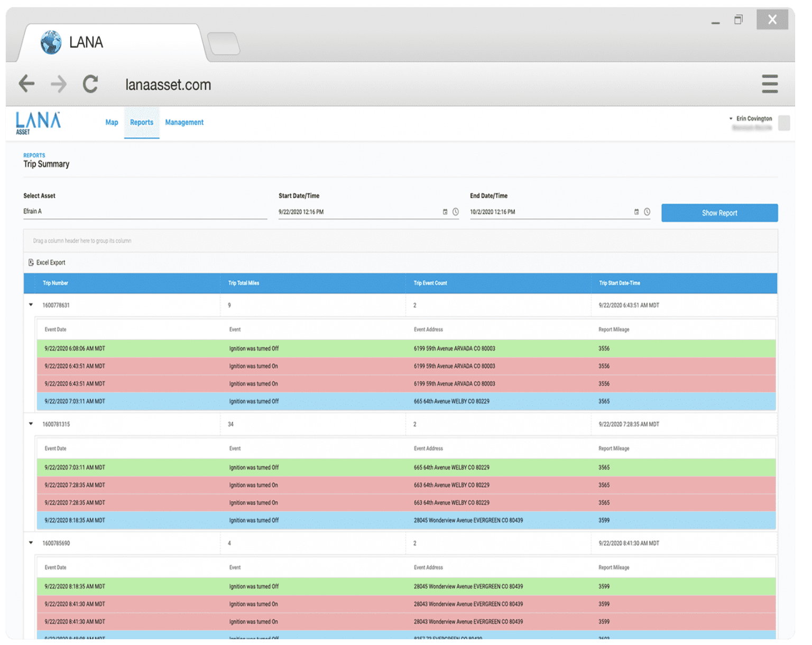The image size is (812, 645).
Task: Switch to the Map tab
Action: pos(112,122)
